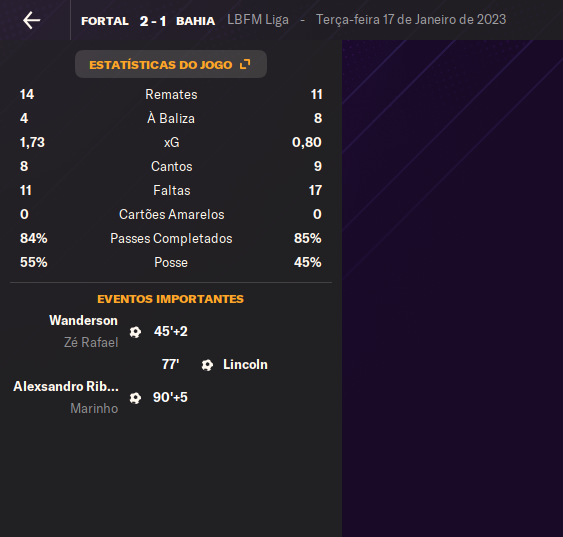Image resolution: width=563 pixels, height=537 pixels.
Task: Click the BAHIA team name in header
Action: tap(196, 21)
